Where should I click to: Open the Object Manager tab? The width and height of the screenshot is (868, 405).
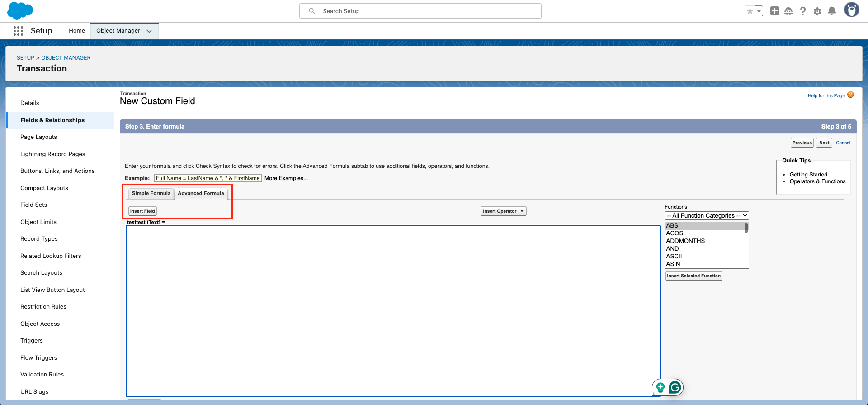[118, 31]
